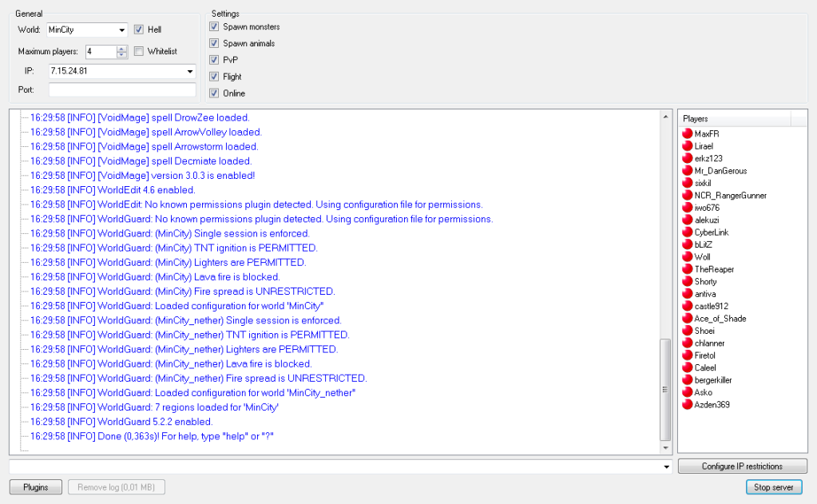Image resolution: width=817 pixels, height=504 pixels.
Task: Disable the PvP checkbox
Action: tap(214, 60)
